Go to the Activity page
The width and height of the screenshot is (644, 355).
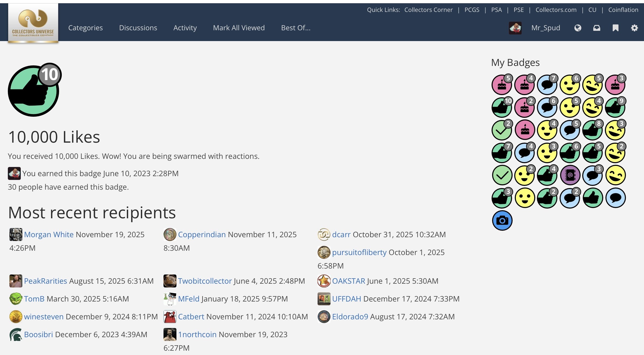(185, 28)
